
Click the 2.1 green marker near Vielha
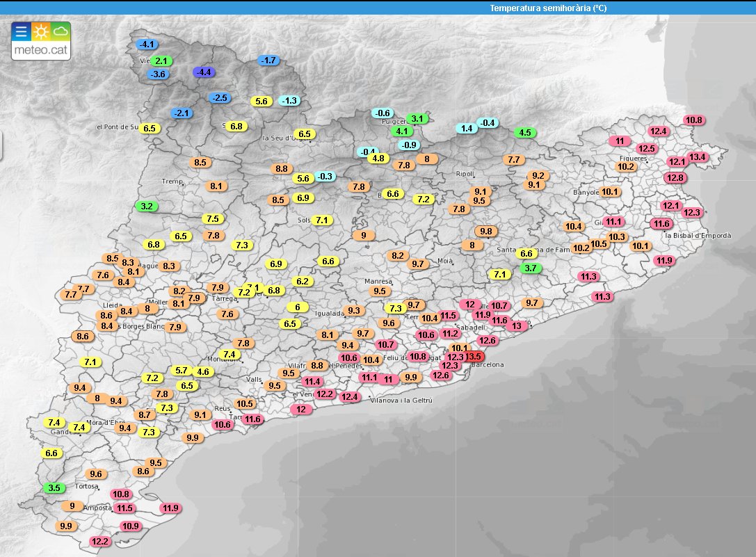[x=161, y=60]
